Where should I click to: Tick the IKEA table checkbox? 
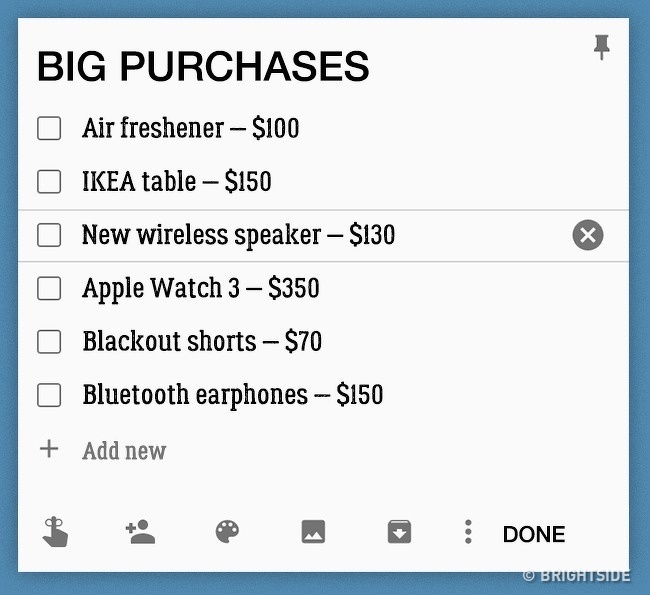coord(49,182)
